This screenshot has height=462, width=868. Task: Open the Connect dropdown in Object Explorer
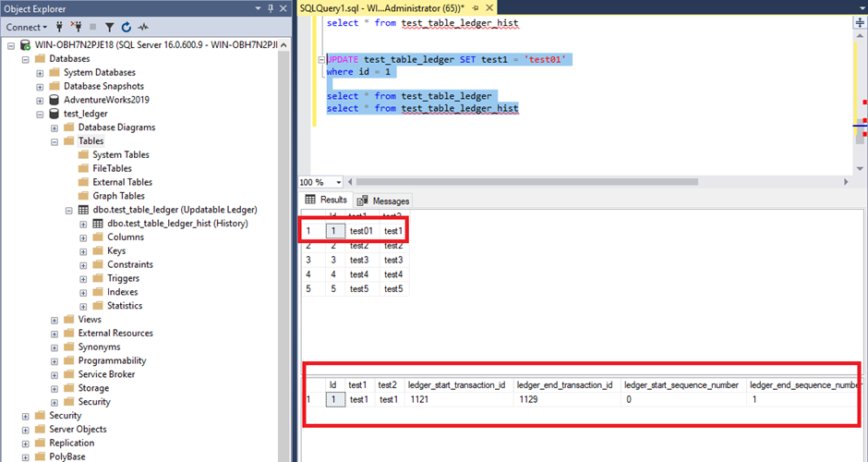[x=26, y=27]
